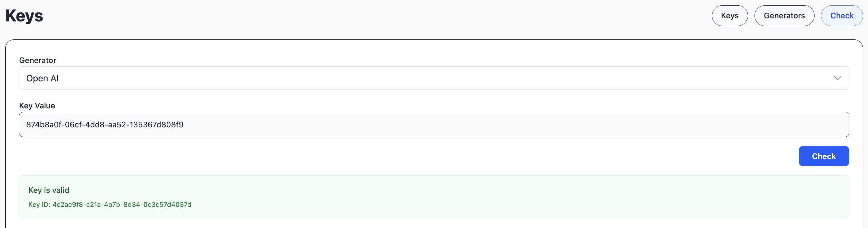Switch to the Keys navigation tab
This screenshot has height=228, width=868.
click(x=730, y=16)
